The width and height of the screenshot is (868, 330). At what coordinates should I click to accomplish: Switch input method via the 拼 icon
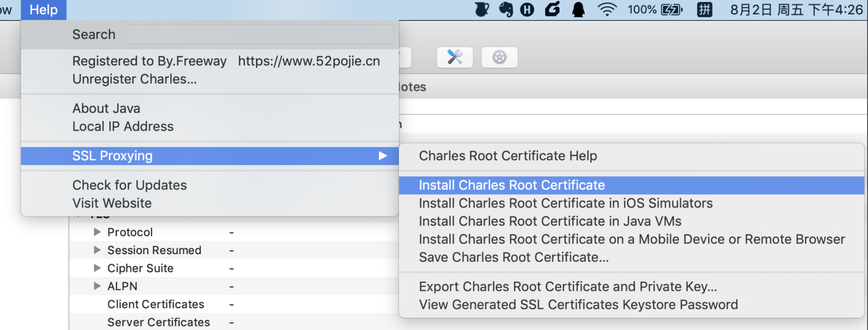705,9
